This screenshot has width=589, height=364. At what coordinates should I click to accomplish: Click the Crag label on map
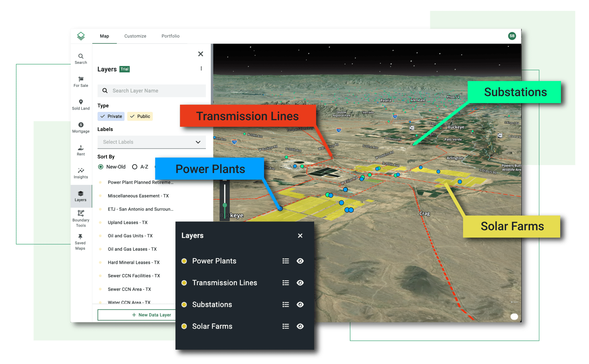[424, 214]
